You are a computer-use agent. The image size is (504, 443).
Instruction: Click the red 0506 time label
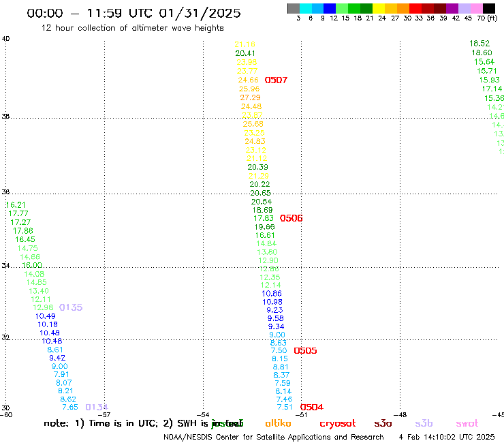pos(291,219)
